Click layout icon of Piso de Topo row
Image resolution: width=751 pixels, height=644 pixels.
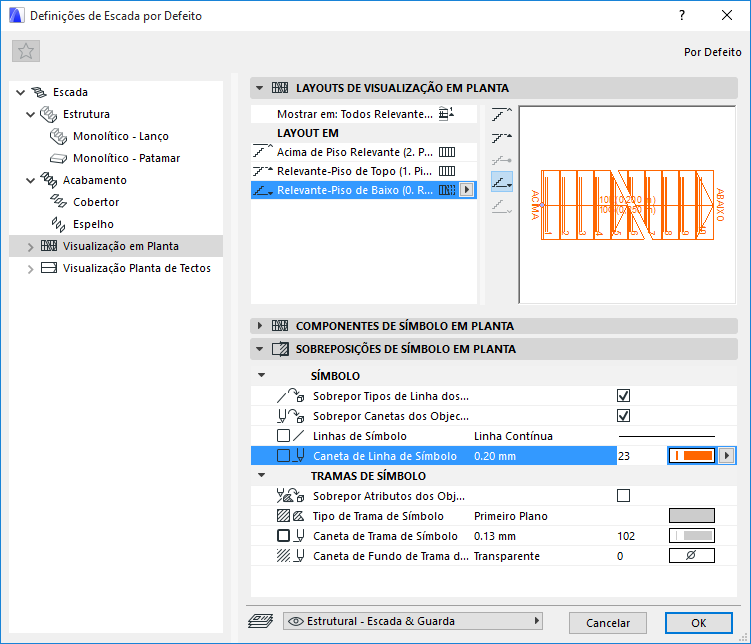(447, 171)
